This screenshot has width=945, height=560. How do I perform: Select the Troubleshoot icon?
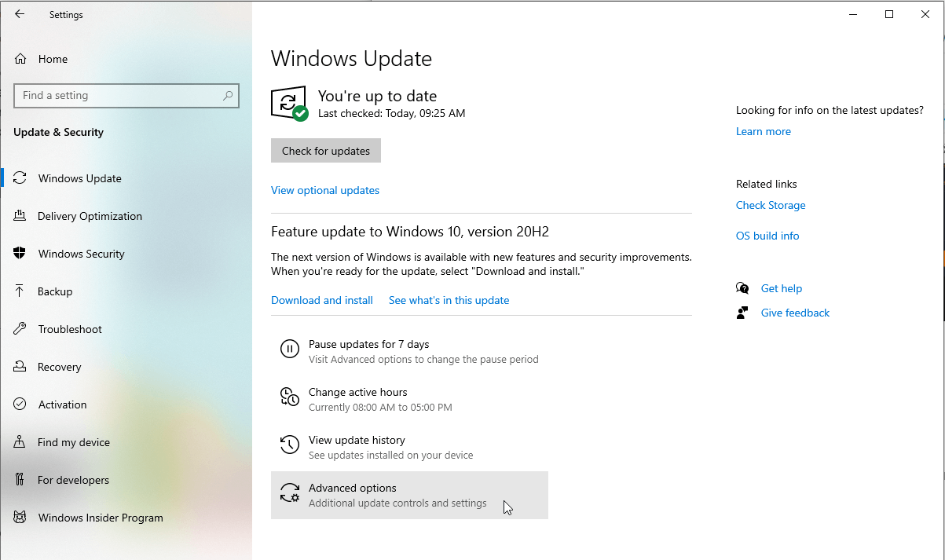tap(20, 328)
